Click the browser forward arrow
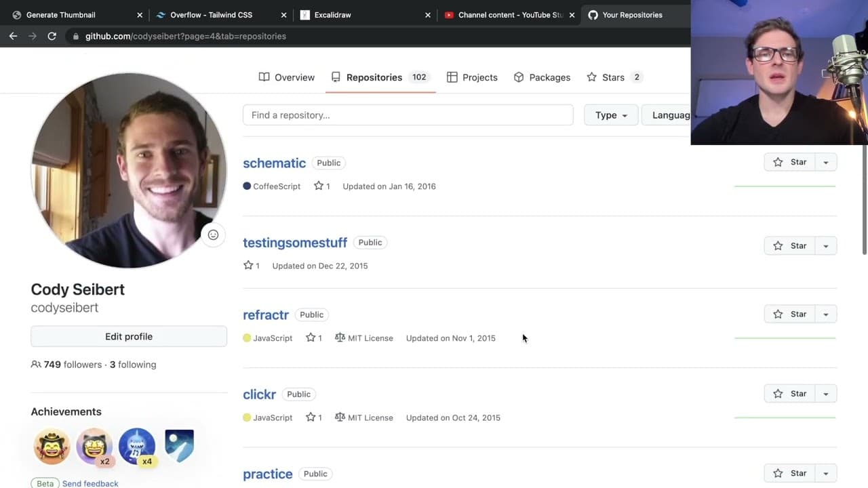Screen dimensions: 868x488 click(32, 36)
